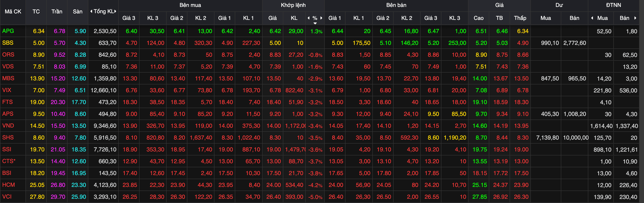
Task: Click the Dư Bán column header
Action: tap(574, 18)
